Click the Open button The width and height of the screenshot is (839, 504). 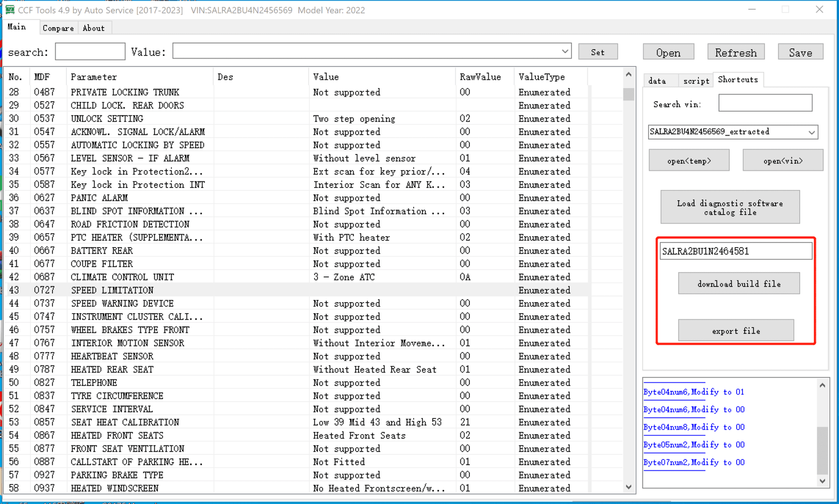668,52
